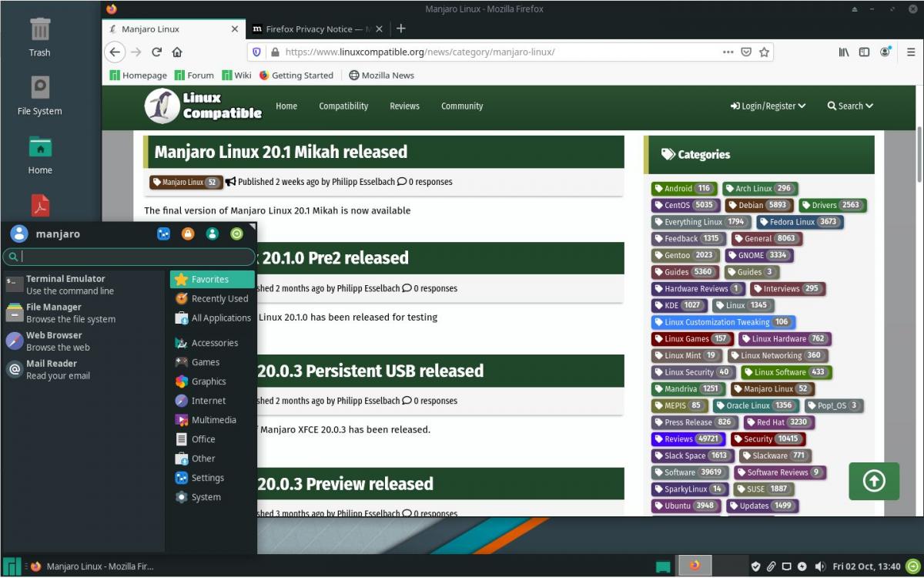Open page actions three-dots menu
The image size is (924, 578).
pos(728,52)
